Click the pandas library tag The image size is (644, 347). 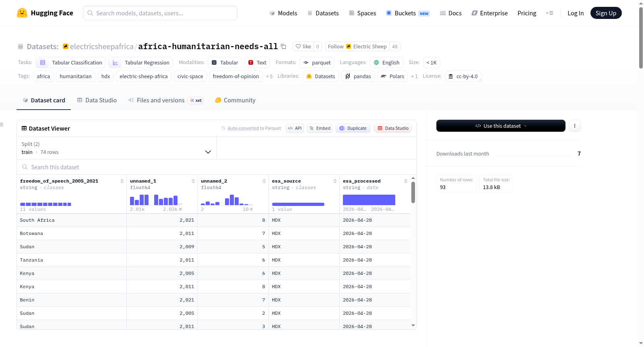pyautogui.click(x=358, y=76)
